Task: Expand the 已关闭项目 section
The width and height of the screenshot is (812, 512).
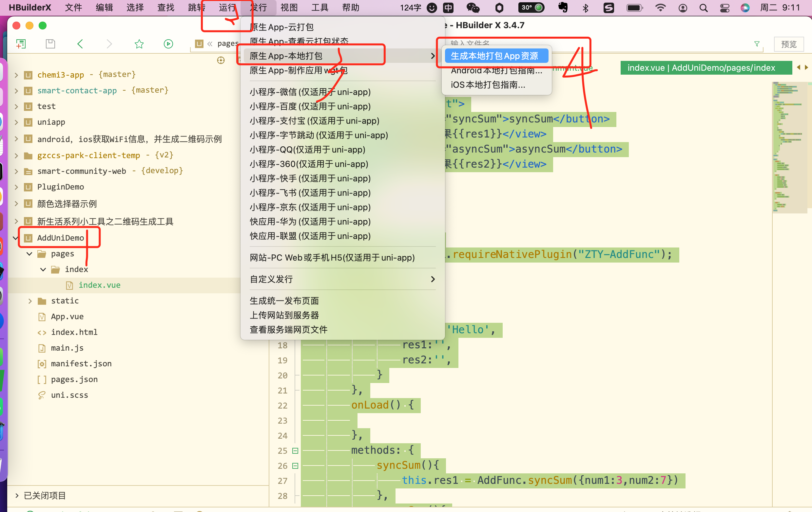Action: (x=16, y=496)
